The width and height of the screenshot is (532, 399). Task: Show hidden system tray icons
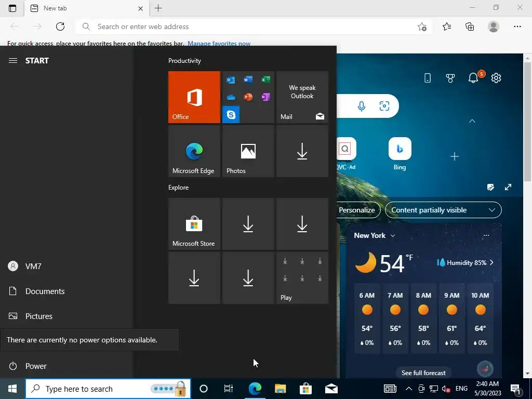pos(409,389)
